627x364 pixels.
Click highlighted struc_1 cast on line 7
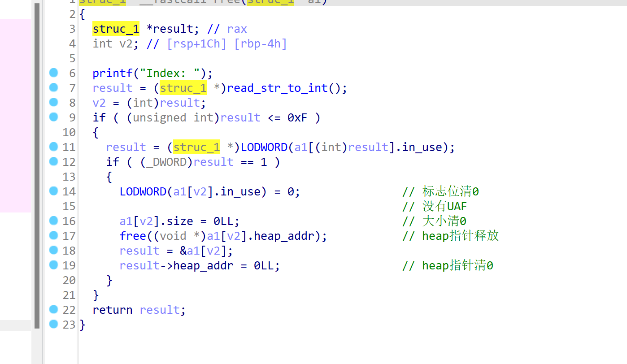(183, 88)
